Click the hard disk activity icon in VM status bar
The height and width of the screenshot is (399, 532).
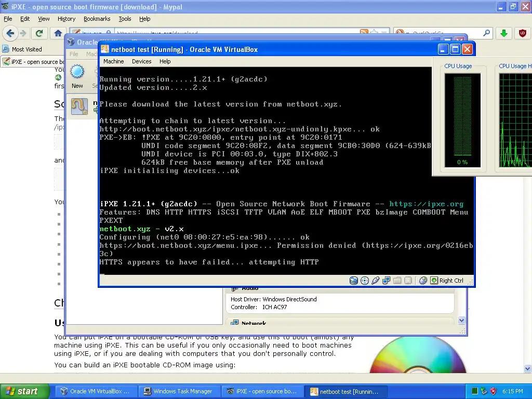pyautogui.click(x=353, y=280)
